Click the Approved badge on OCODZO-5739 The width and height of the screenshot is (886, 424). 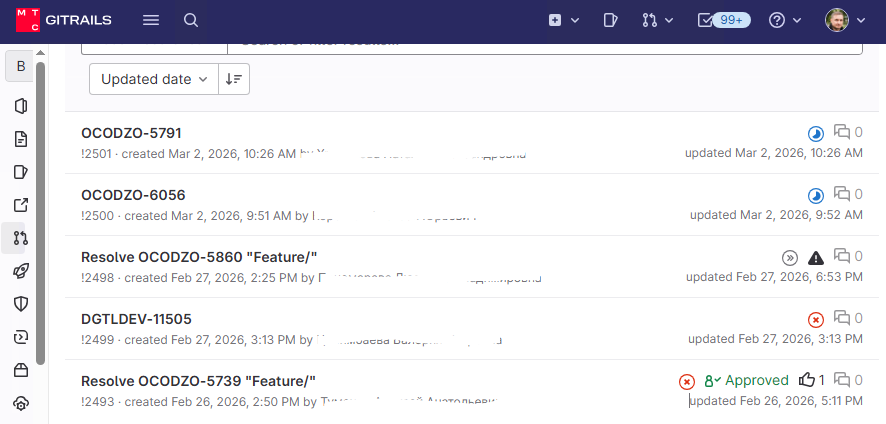pyautogui.click(x=746, y=380)
